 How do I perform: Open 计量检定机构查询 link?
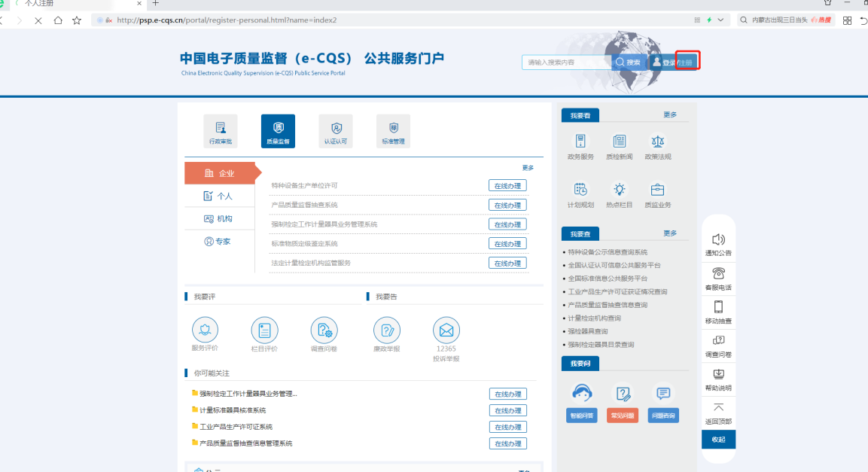coord(594,318)
